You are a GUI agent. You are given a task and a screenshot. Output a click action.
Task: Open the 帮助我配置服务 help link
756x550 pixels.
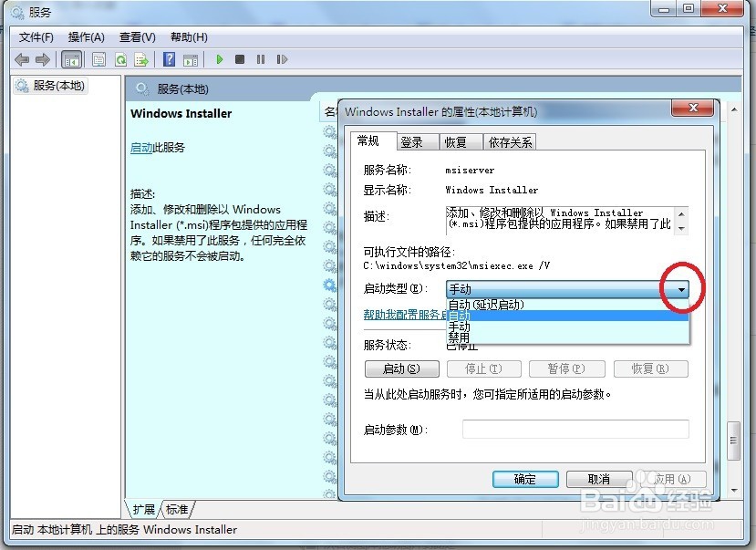405,315
